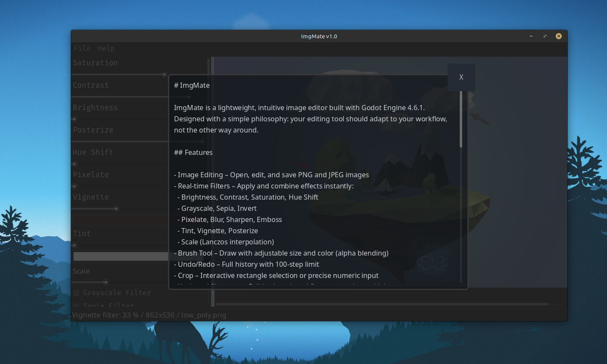607x364 pixels.
Task: Click the 'Image Editing – Open, edit, and save' line
Action: point(271,175)
